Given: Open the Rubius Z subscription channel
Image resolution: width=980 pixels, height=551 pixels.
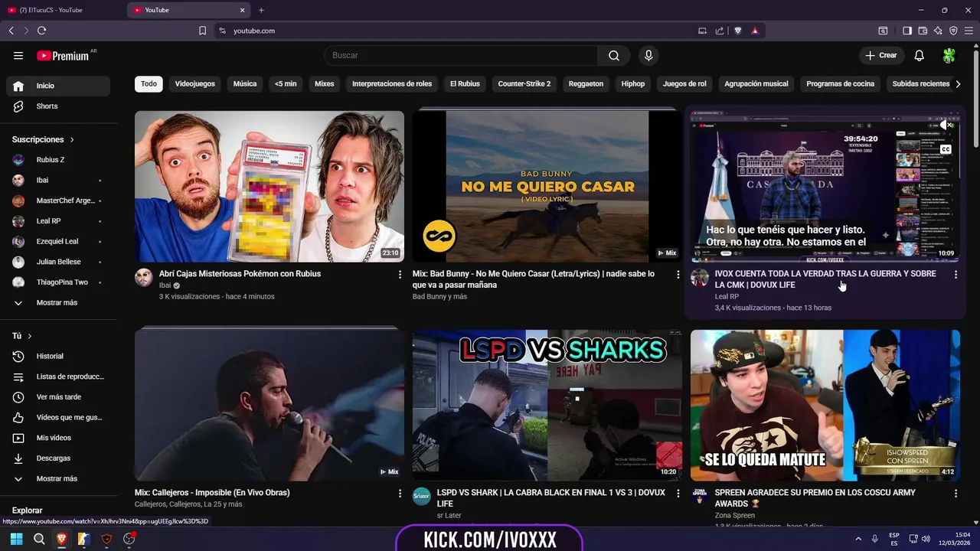Looking at the screenshot, I should pos(60,160).
